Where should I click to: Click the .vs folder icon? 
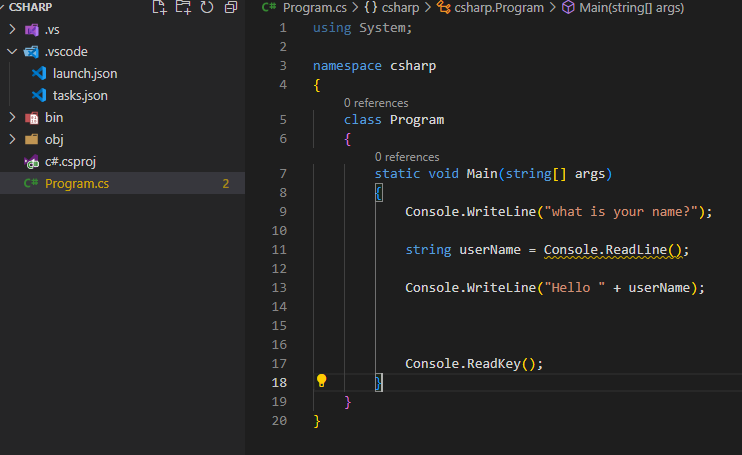(32, 30)
